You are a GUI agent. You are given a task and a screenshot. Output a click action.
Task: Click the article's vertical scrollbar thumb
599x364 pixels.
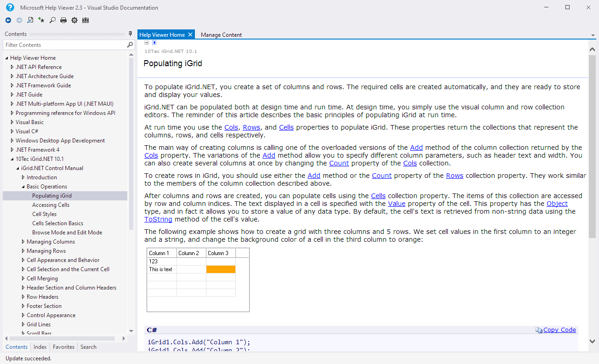pos(592,146)
